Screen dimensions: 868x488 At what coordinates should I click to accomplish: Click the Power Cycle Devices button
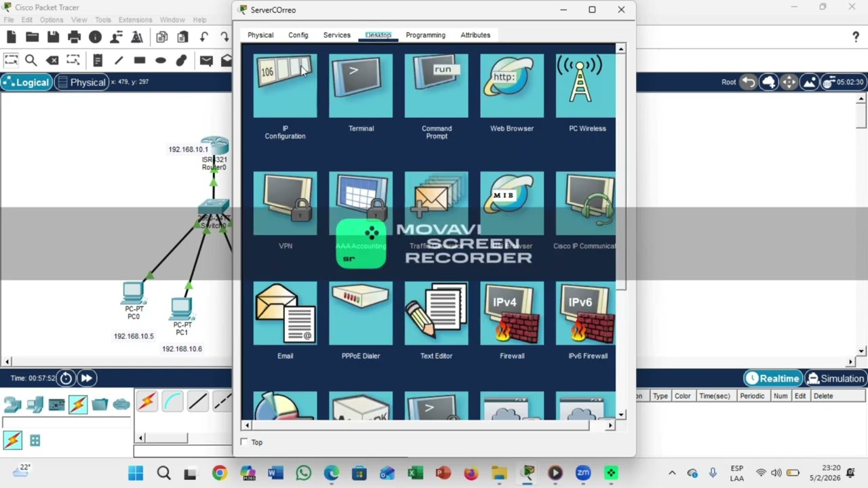click(66, 378)
